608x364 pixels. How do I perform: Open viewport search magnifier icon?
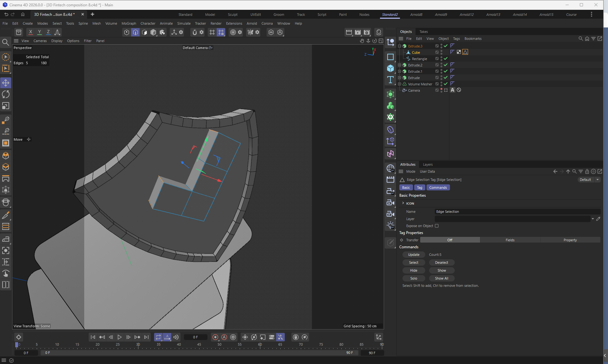click(x=5, y=42)
